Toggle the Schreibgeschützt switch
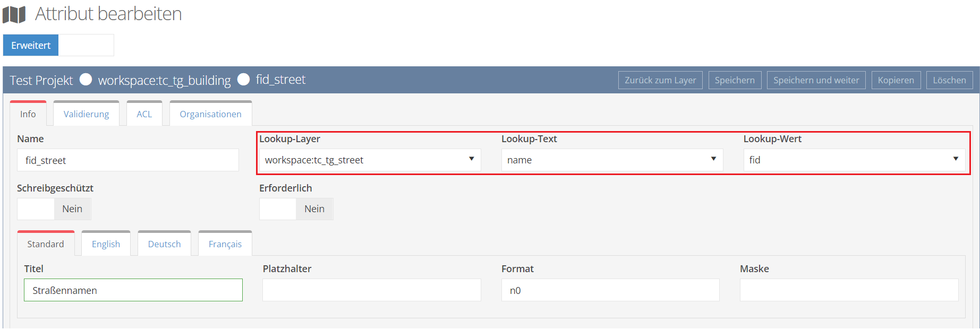 click(54, 209)
